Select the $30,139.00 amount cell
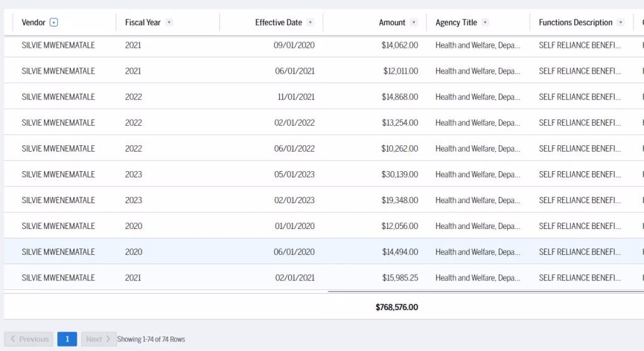Screen dimensions: 644x351 pyautogui.click(x=399, y=174)
